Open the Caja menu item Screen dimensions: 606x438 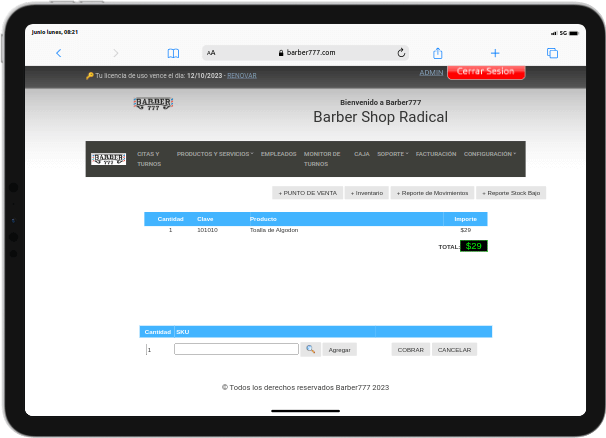click(x=361, y=154)
